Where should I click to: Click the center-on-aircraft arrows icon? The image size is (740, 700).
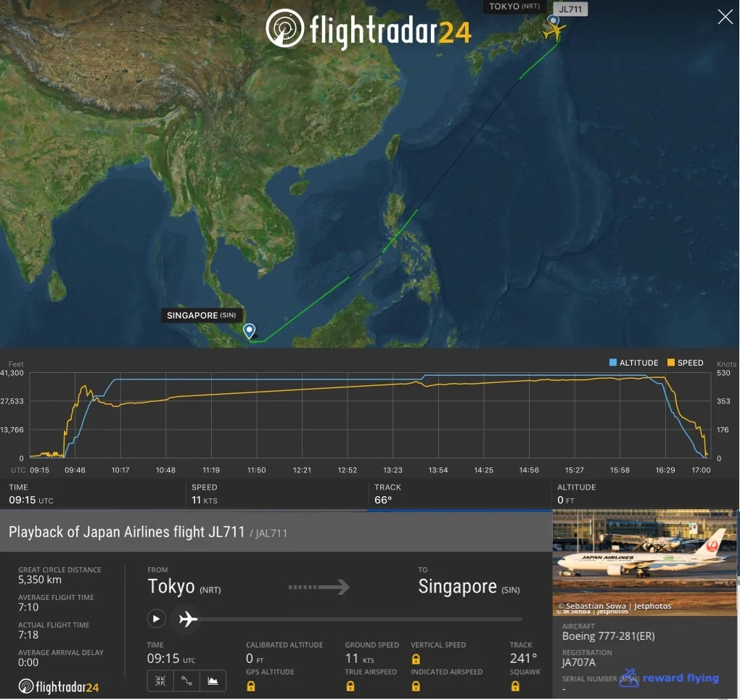(x=160, y=680)
